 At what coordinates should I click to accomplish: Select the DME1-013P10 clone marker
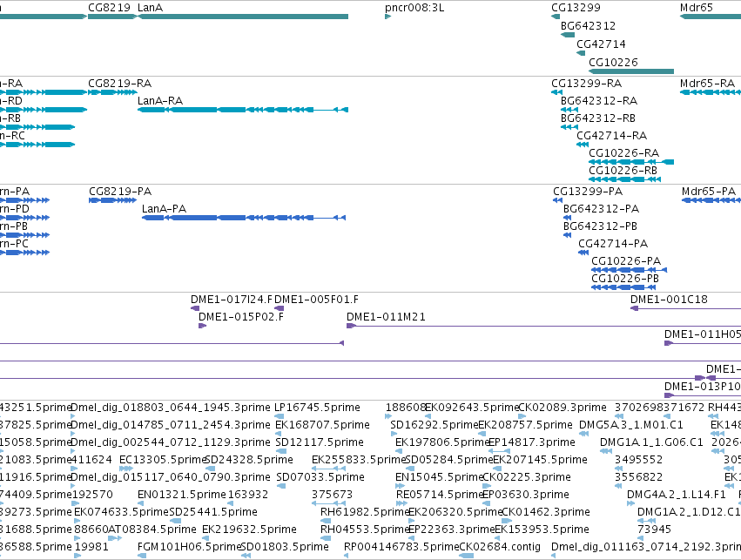pyautogui.click(x=669, y=396)
